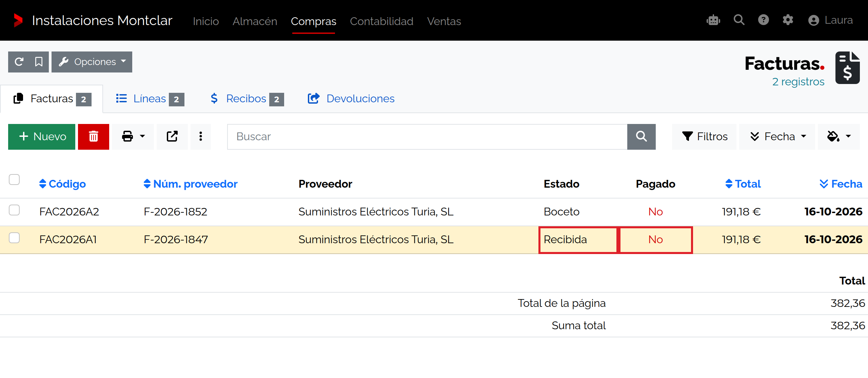Screen dimensions: 868x378
Task: Open the Ventas menu
Action: tap(444, 21)
